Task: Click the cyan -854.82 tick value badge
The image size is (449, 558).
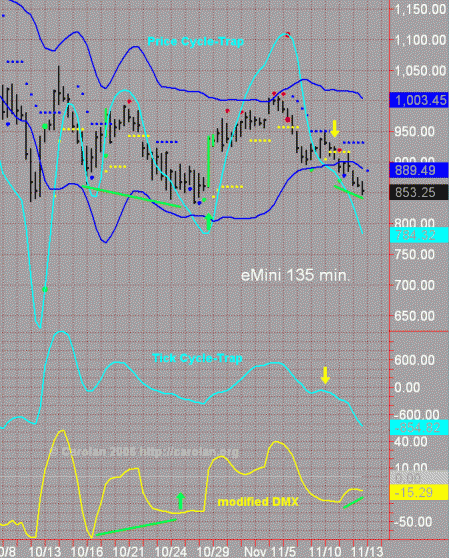Action: 419,427
